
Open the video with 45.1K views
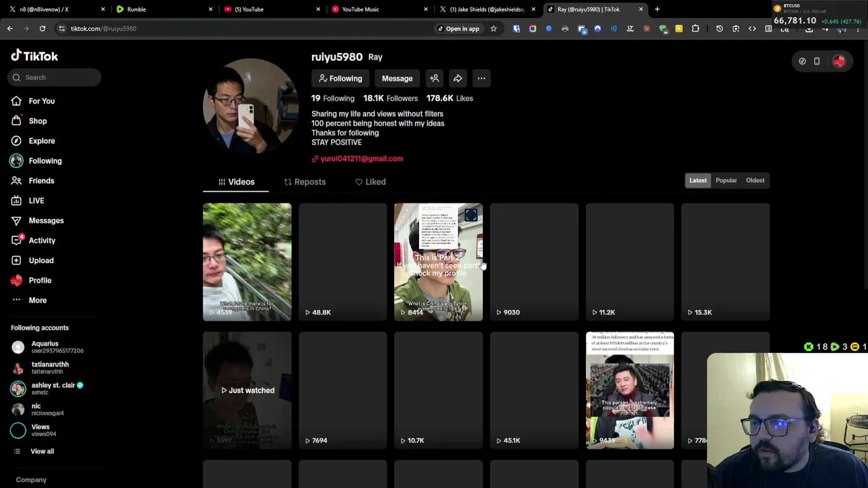click(x=534, y=390)
